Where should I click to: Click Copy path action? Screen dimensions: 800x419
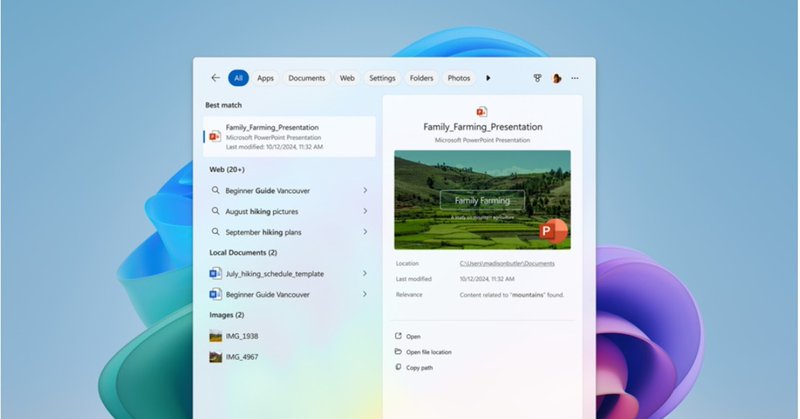(419, 368)
